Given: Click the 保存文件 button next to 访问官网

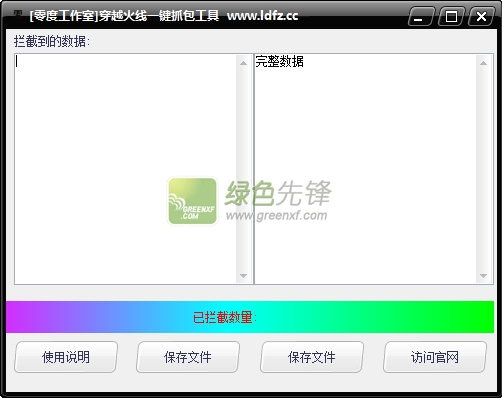Looking at the screenshot, I should 312,357.
